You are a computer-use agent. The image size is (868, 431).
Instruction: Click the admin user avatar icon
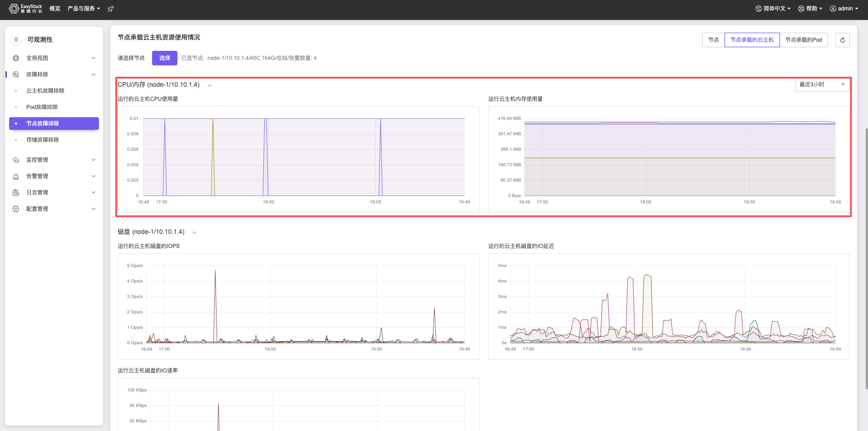[x=833, y=9]
